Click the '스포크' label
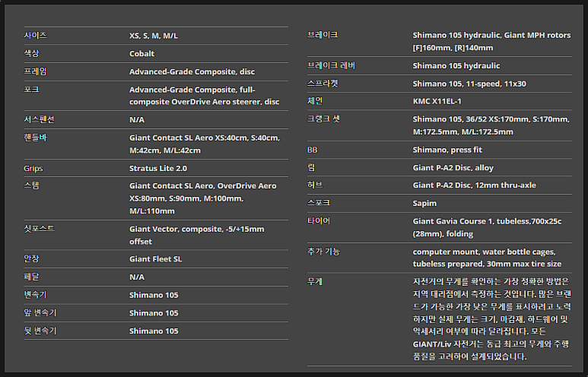 [319, 203]
